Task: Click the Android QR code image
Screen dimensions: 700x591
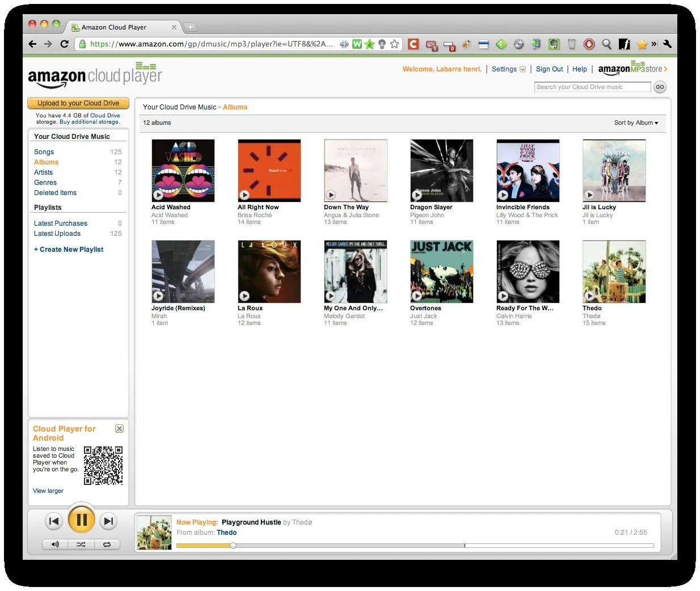Action: pos(103,465)
